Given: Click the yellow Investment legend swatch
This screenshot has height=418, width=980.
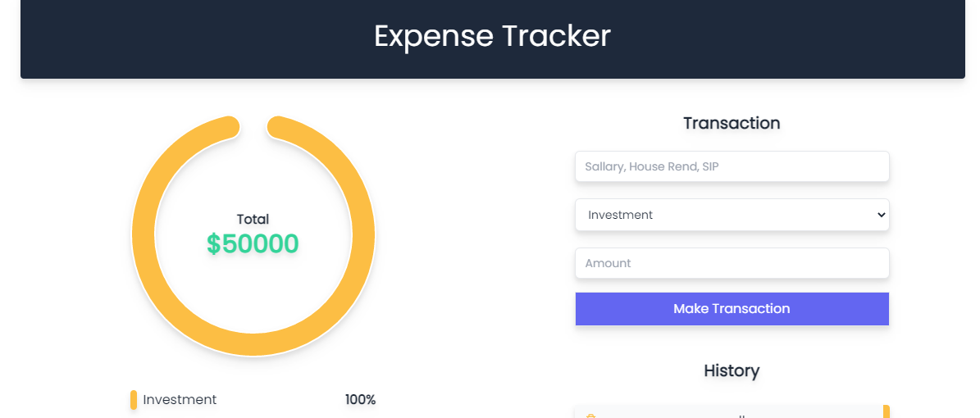Looking at the screenshot, I should click(x=134, y=400).
